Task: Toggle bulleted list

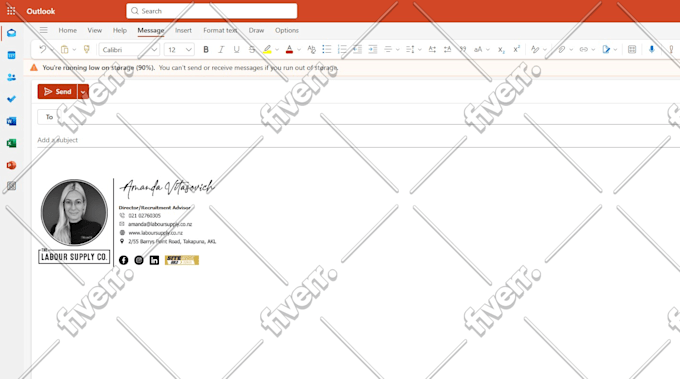Action: click(327, 49)
